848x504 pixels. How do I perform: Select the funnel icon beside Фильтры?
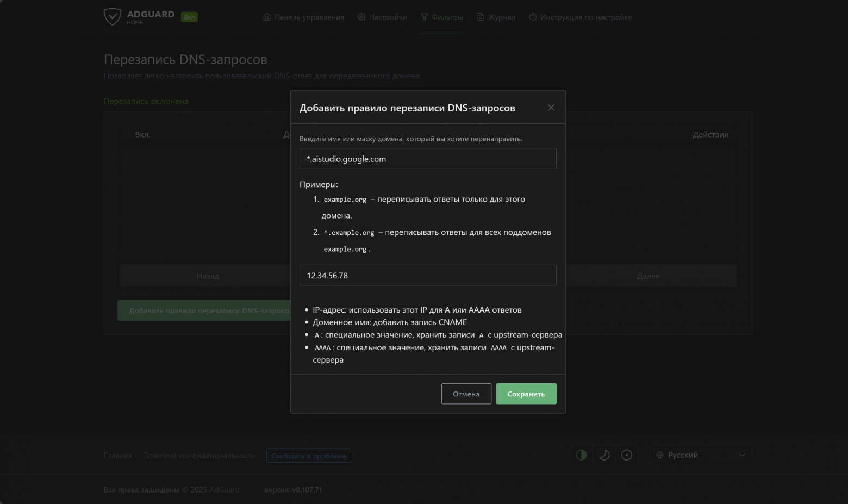[423, 17]
